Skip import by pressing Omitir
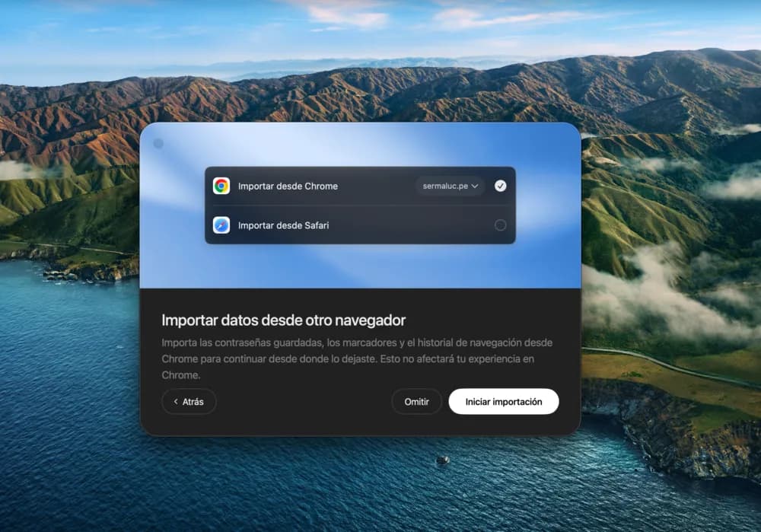 coord(416,402)
